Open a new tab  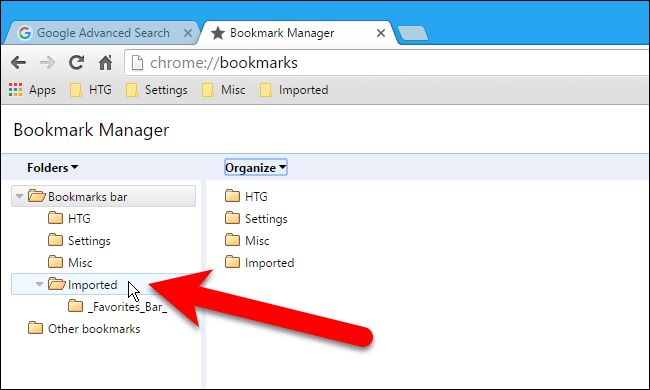click(412, 33)
